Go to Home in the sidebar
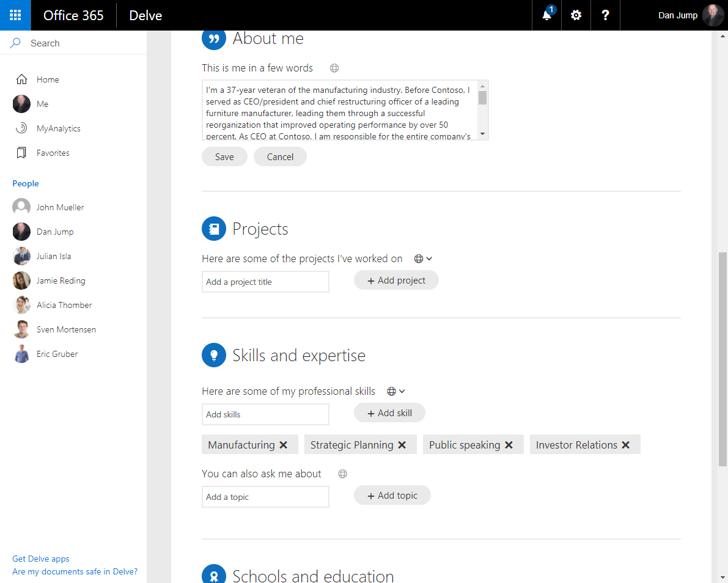The width and height of the screenshot is (728, 583). pyautogui.click(x=48, y=79)
